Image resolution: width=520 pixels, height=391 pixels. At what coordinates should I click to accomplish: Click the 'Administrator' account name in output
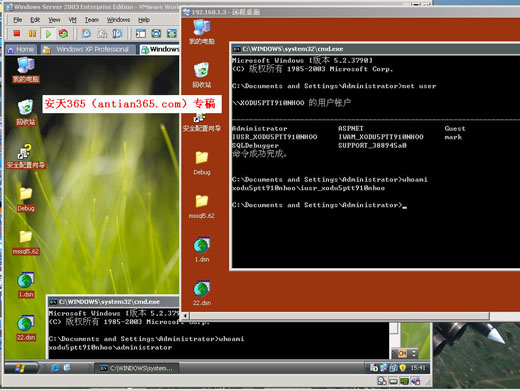pyautogui.click(x=259, y=129)
